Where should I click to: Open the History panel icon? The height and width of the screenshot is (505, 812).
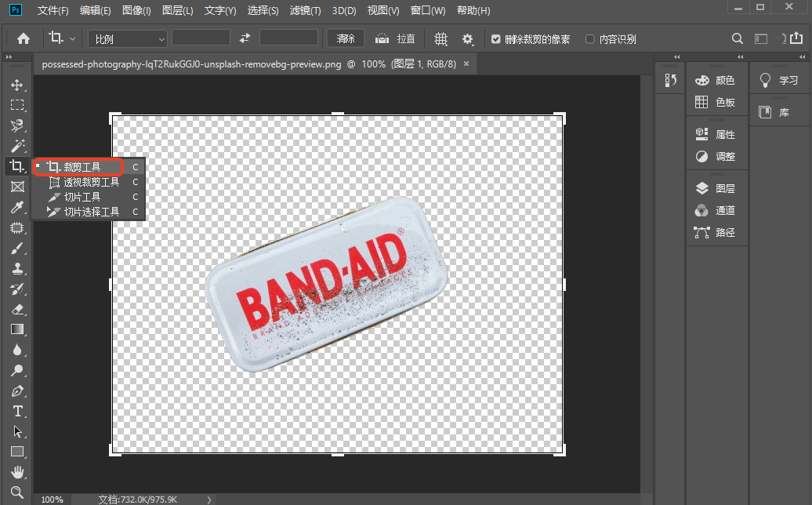click(671, 80)
